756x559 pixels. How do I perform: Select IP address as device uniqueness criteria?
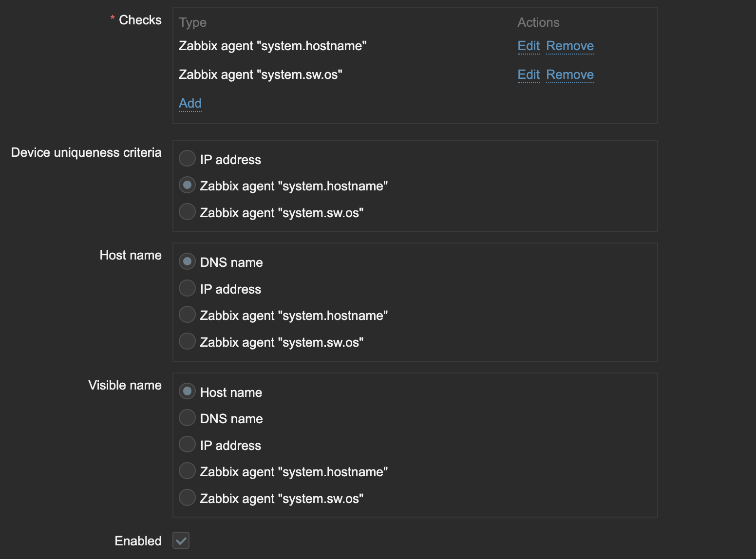click(188, 158)
